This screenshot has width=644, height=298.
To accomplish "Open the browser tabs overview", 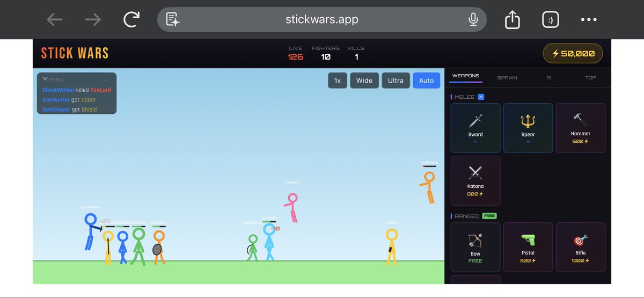I will pyautogui.click(x=550, y=20).
